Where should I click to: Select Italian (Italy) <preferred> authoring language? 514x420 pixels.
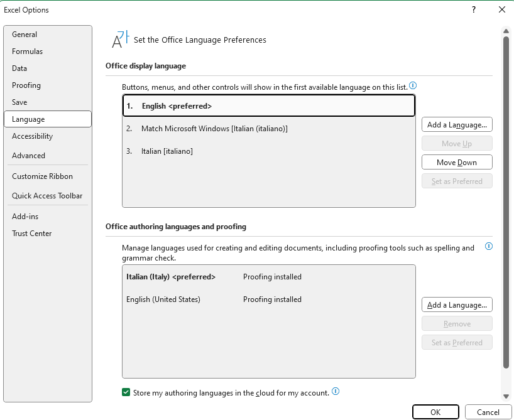[269, 277]
